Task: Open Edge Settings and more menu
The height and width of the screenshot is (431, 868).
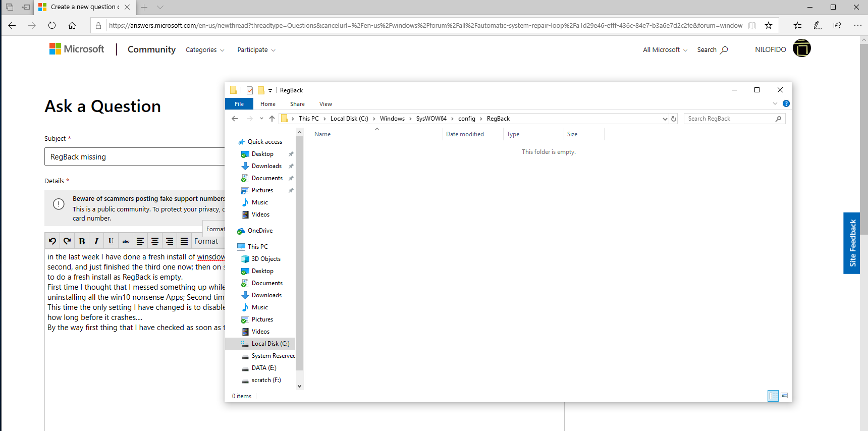Action: click(x=858, y=25)
